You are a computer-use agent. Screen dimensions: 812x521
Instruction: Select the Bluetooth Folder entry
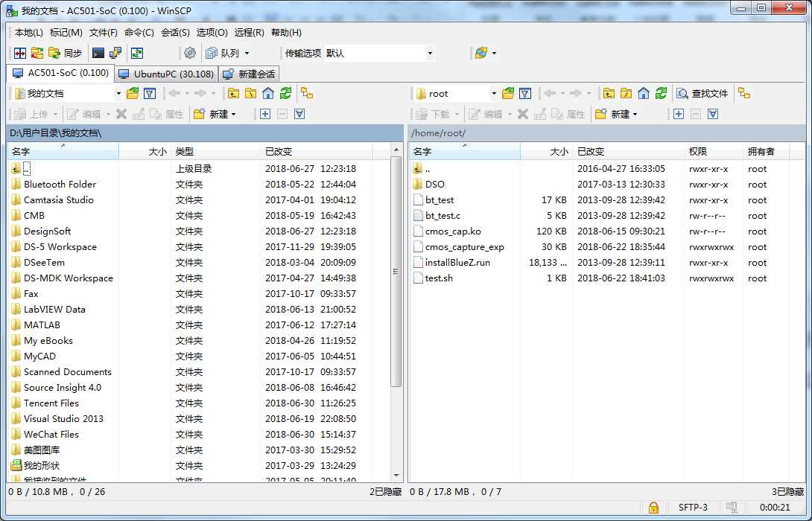[60, 184]
